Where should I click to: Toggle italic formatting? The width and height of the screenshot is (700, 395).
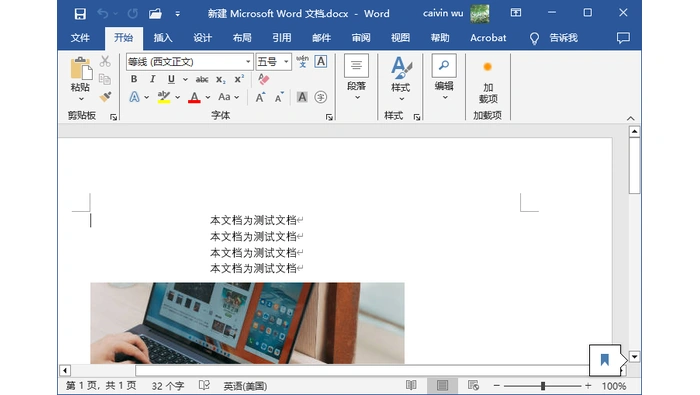(x=152, y=79)
